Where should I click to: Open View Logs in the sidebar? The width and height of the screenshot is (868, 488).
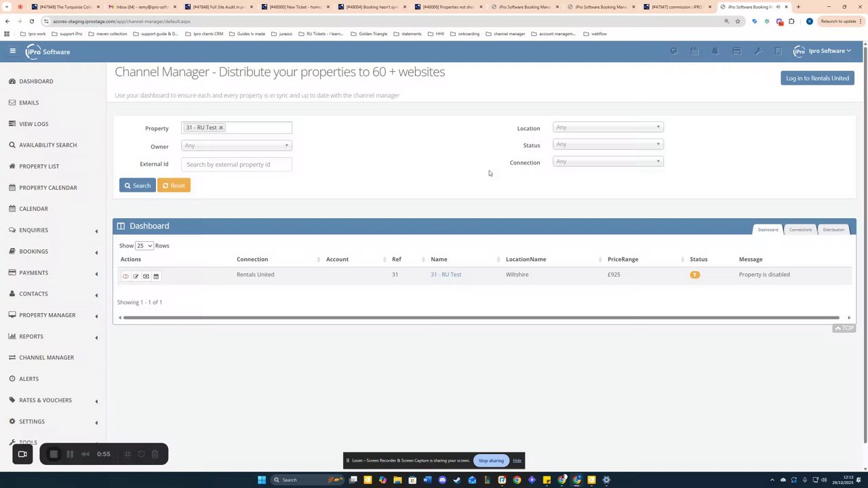[33, 124]
